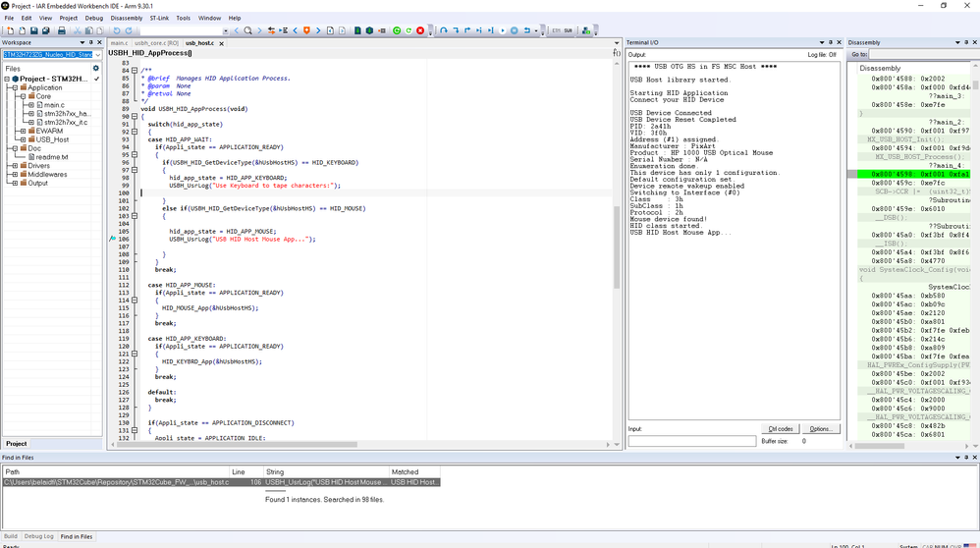Click the Copy toolbar icon
Screen dimensions: 980x548
click(x=88, y=30)
